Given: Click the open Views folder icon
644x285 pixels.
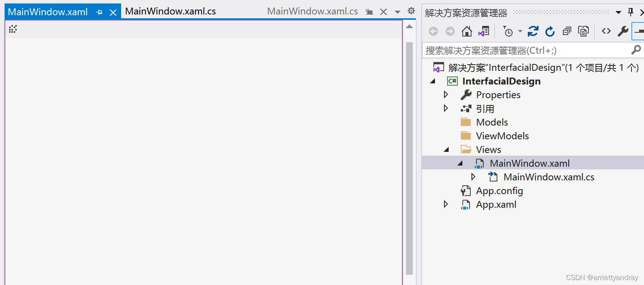Looking at the screenshot, I should pos(466,150).
